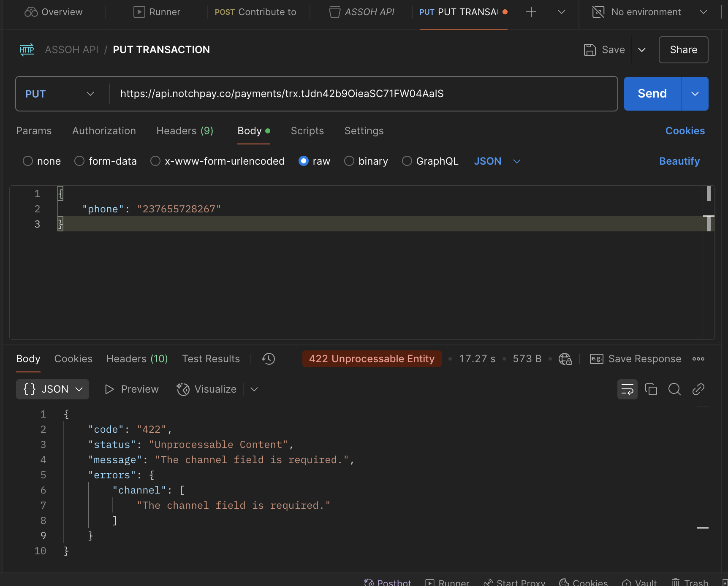
Task: Select the response Body tab
Action: 28,359
